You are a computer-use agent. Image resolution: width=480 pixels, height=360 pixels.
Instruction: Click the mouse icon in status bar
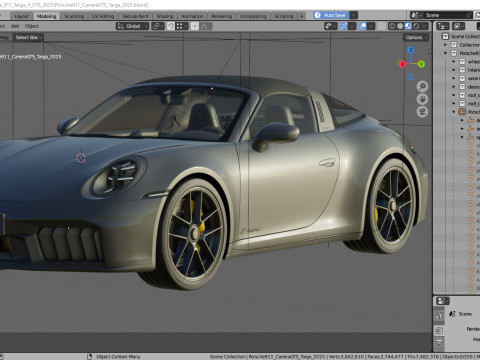(89, 357)
